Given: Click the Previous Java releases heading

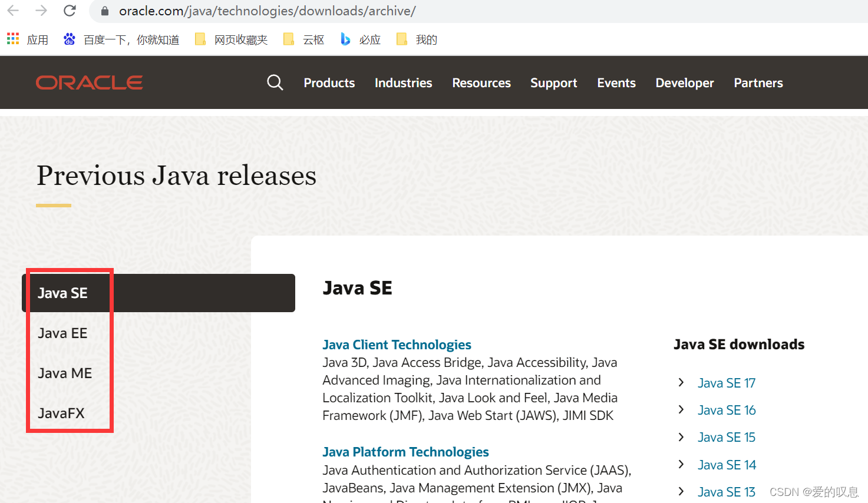Looking at the screenshot, I should [x=177, y=176].
